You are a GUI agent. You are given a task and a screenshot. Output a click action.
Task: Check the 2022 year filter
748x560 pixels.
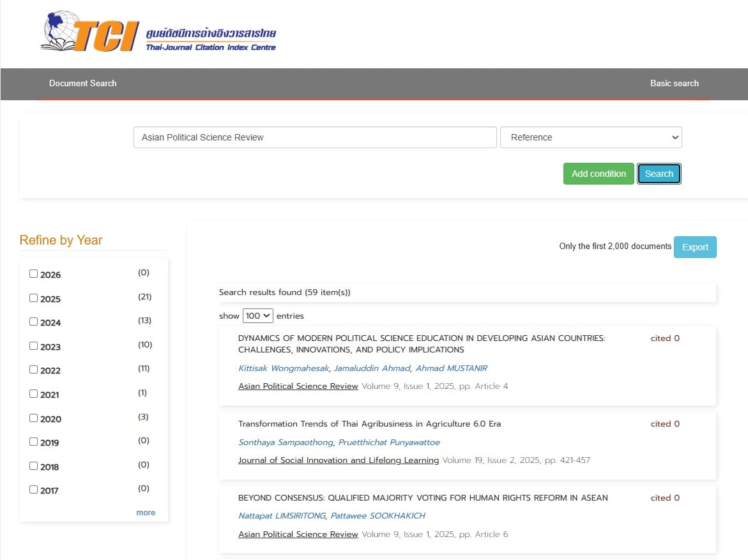(34, 370)
